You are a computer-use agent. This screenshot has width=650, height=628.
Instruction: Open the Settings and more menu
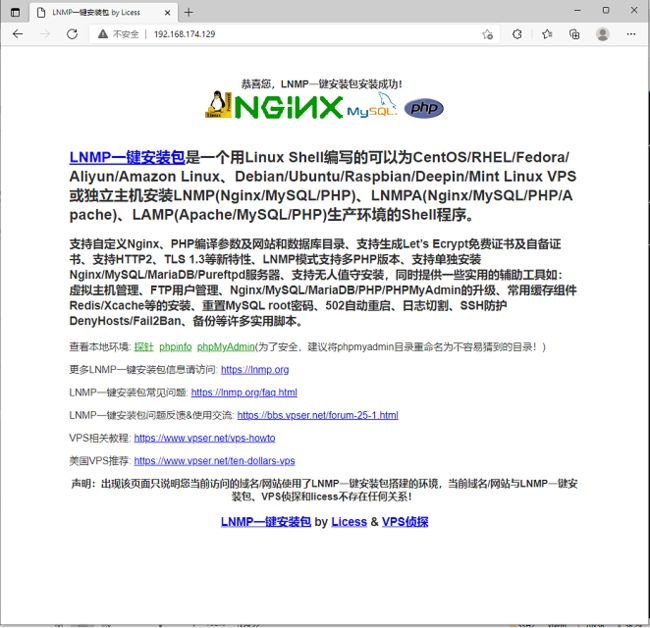pos(631,34)
